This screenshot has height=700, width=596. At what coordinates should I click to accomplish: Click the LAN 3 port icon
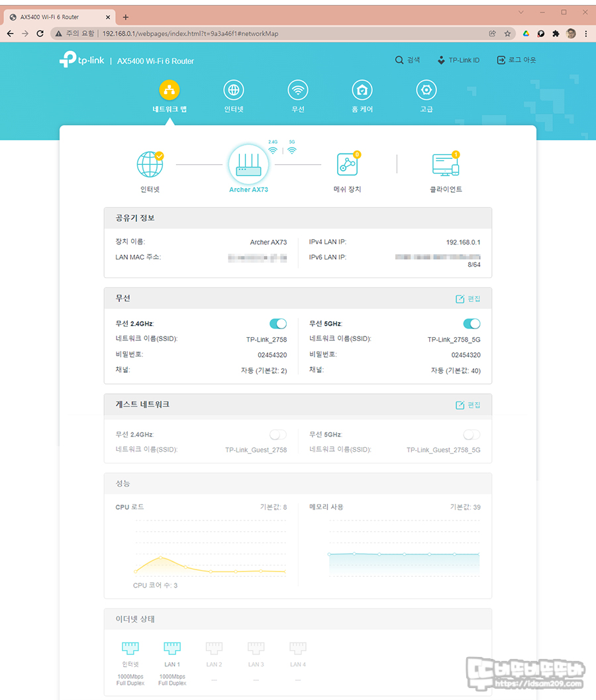(x=256, y=648)
